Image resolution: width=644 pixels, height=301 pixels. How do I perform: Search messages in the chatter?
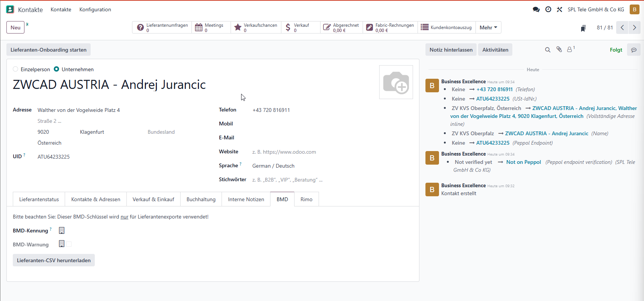(548, 50)
